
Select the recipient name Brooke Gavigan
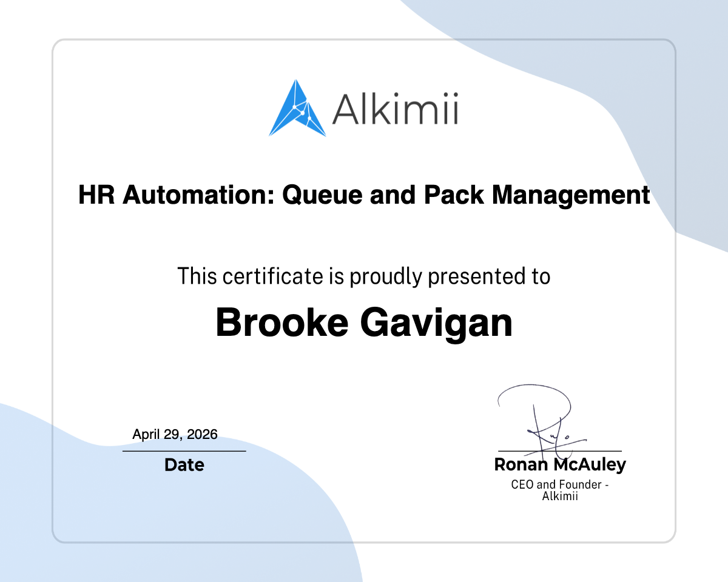(364, 323)
